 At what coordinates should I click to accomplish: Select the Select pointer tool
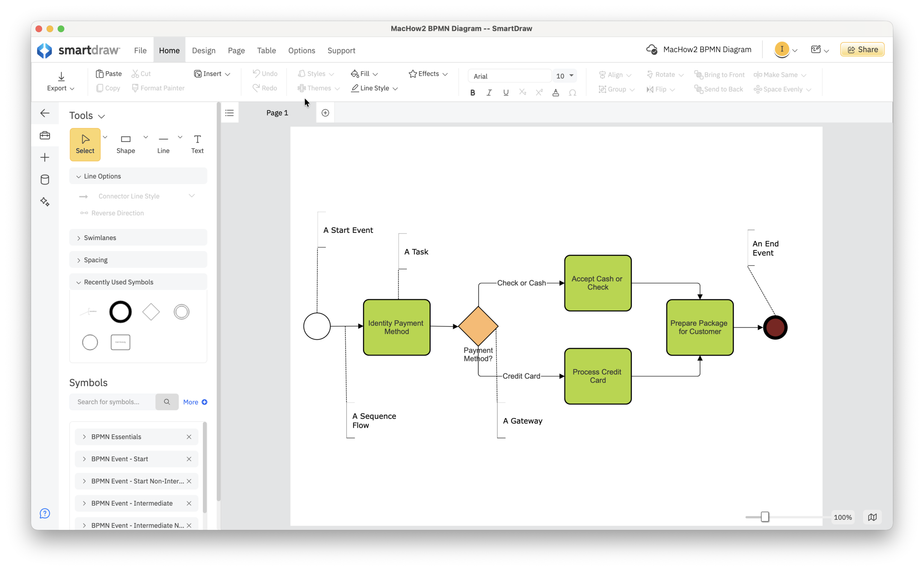tap(85, 145)
